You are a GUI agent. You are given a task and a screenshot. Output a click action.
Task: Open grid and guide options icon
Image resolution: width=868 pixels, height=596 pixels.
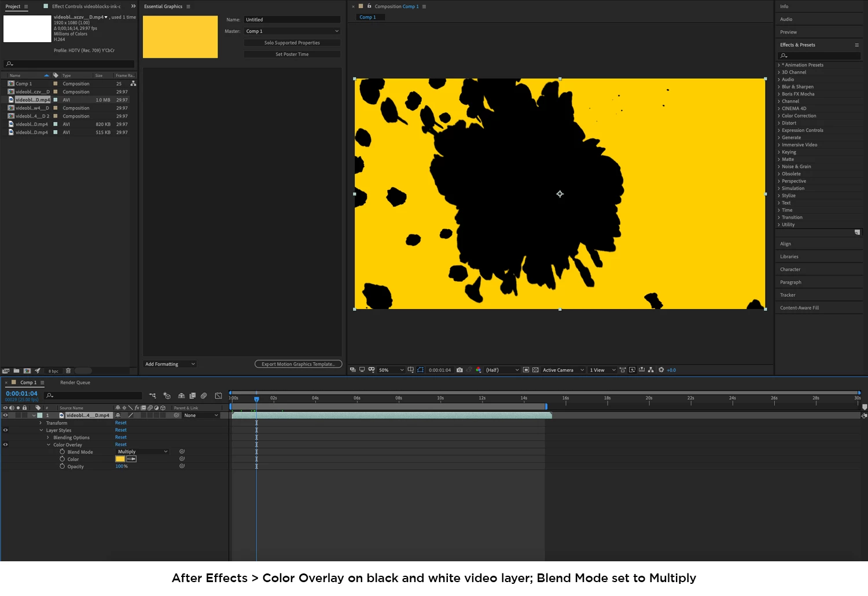pos(411,370)
